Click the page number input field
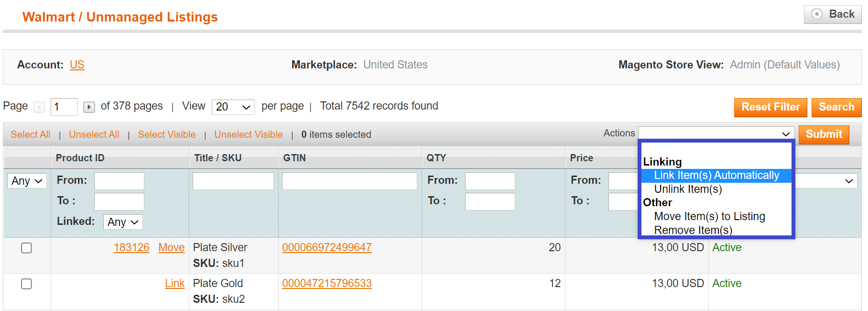This screenshot has width=868, height=311. tap(64, 107)
